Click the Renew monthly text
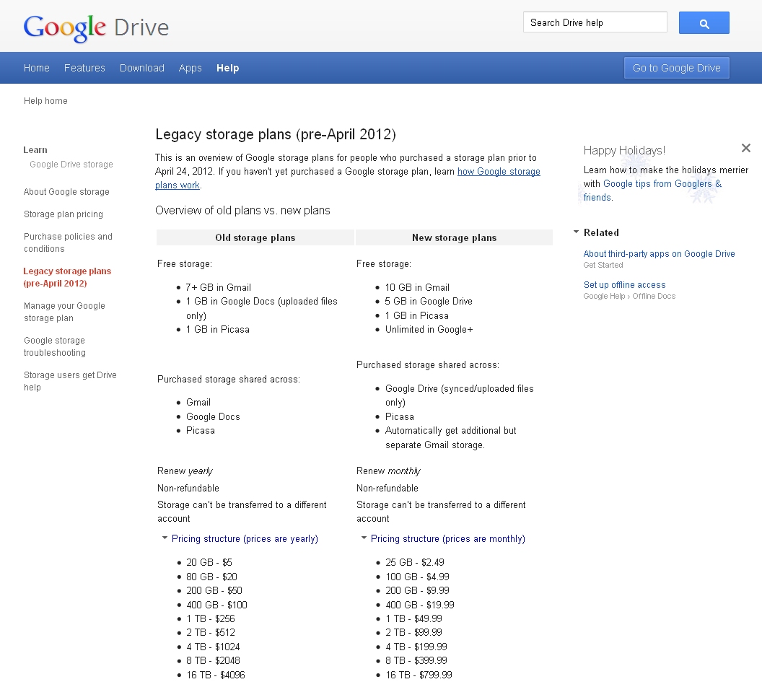Viewport: 762px width, 700px height. 389,471
